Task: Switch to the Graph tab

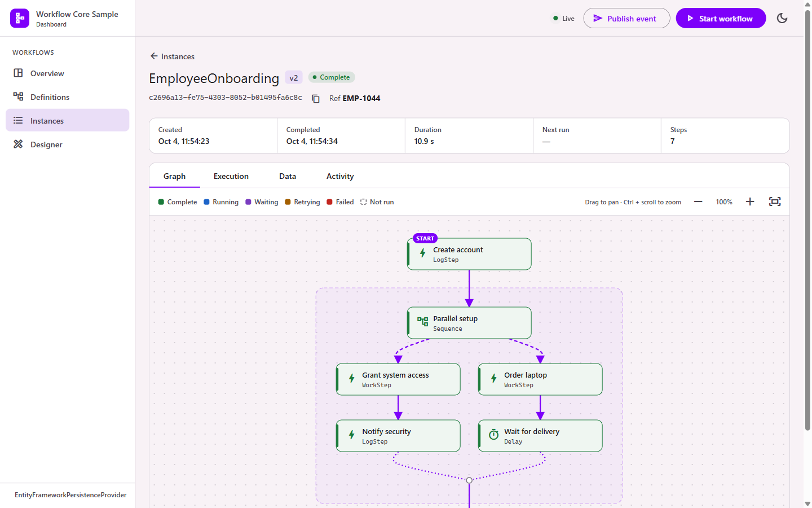Action: tap(174, 176)
